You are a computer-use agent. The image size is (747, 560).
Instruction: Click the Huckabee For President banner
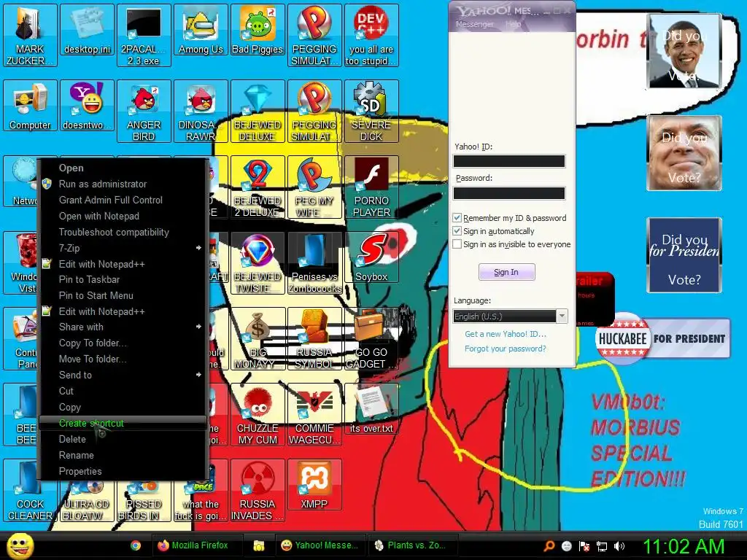[662, 338]
